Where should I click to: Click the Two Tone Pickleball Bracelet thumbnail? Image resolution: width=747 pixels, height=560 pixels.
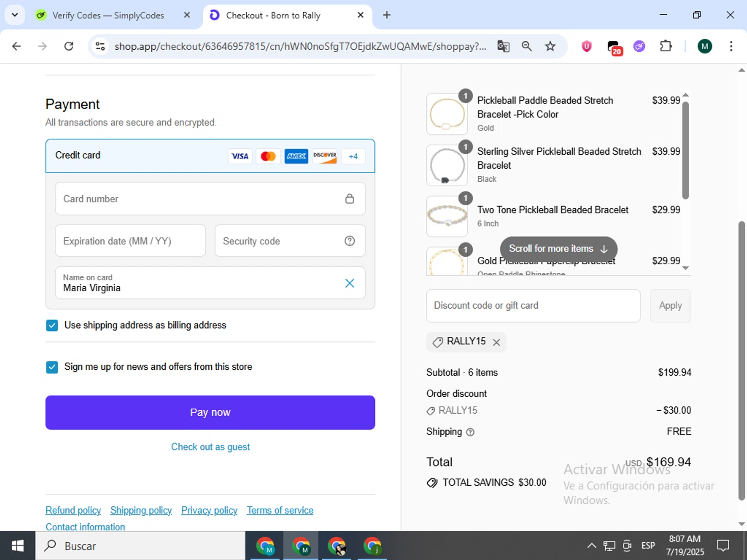click(x=447, y=216)
